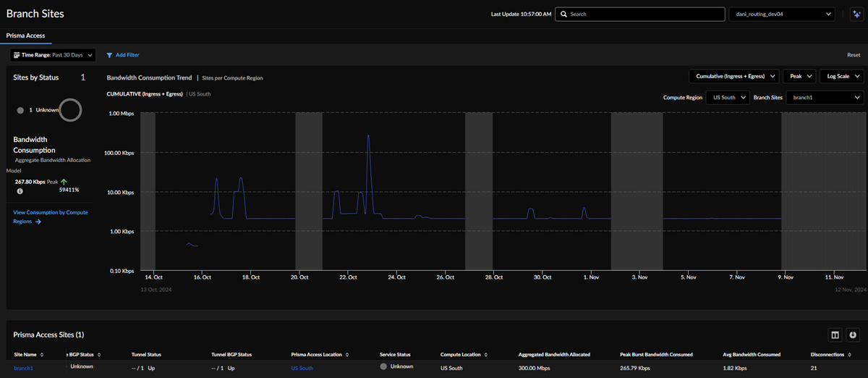Switch to the Prisma Access tab

[25, 35]
